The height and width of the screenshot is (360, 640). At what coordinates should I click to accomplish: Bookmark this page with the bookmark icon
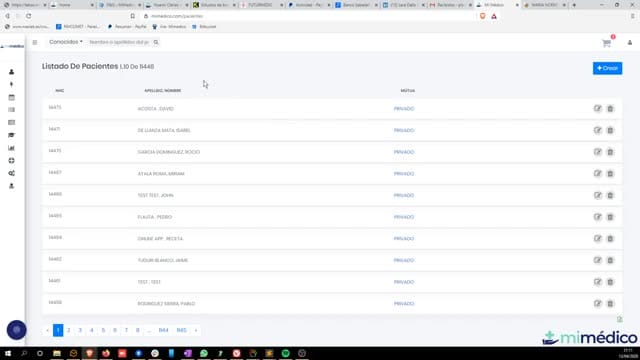pyautogui.click(x=133, y=16)
